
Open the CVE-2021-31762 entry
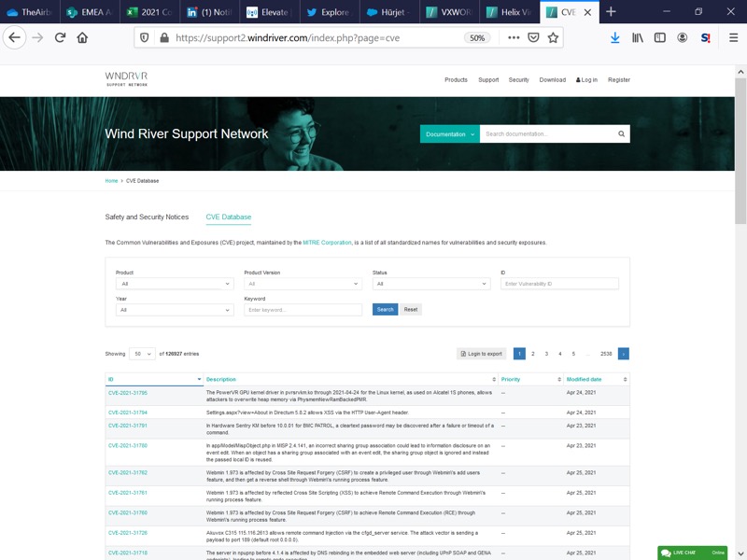pyautogui.click(x=128, y=473)
